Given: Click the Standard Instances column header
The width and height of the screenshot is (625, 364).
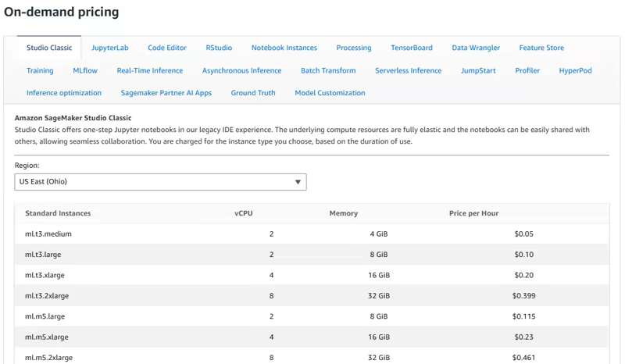Looking at the screenshot, I should (x=58, y=213).
